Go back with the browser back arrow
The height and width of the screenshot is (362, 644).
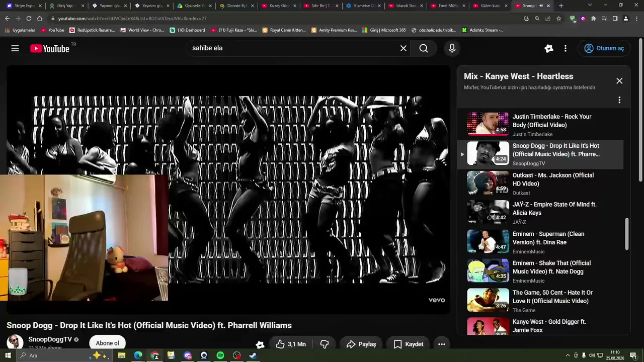7,19
